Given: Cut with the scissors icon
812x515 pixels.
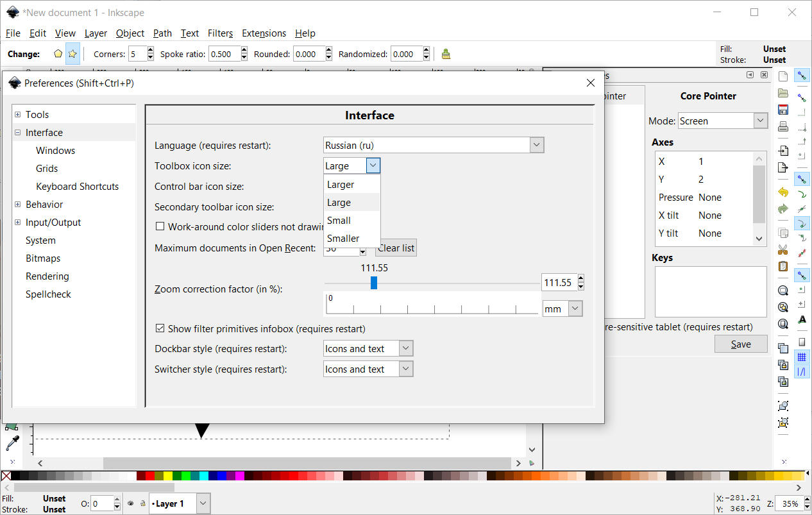Looking at the screenshot, I should pos(782,249).
